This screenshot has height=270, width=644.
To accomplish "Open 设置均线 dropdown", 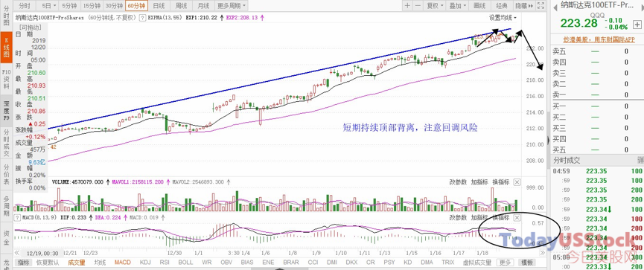I will tap(503, 18).
